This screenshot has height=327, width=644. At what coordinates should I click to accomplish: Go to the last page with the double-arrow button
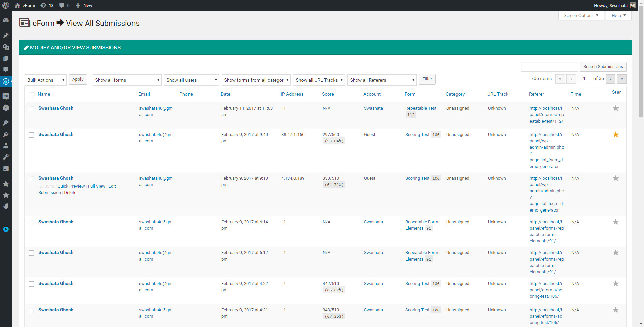click(x=621, y=79)
